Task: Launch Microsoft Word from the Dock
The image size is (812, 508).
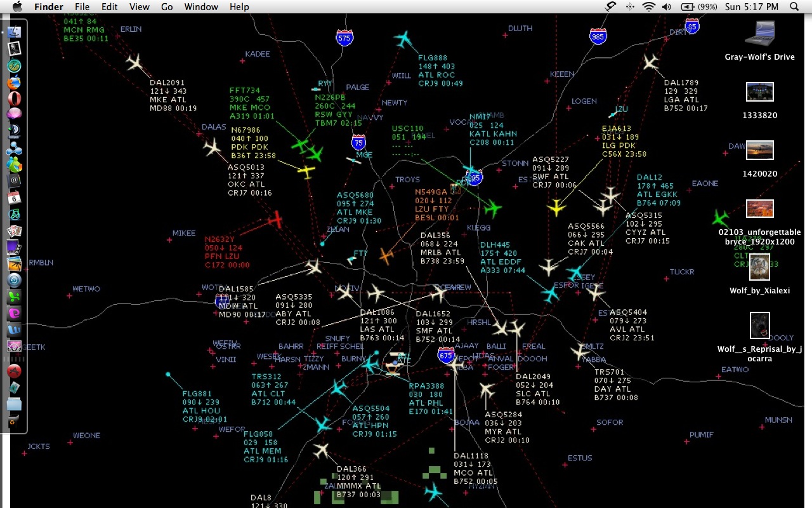Action: (x=14, y=330)
